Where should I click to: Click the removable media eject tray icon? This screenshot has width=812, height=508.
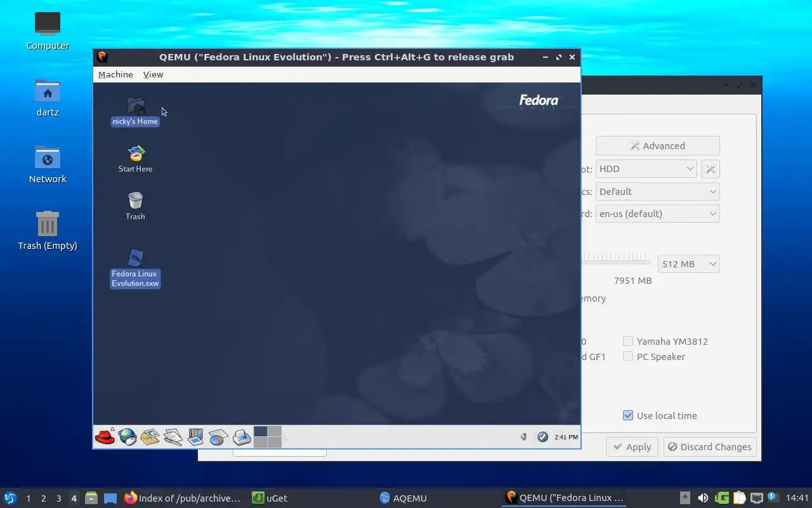685,498
